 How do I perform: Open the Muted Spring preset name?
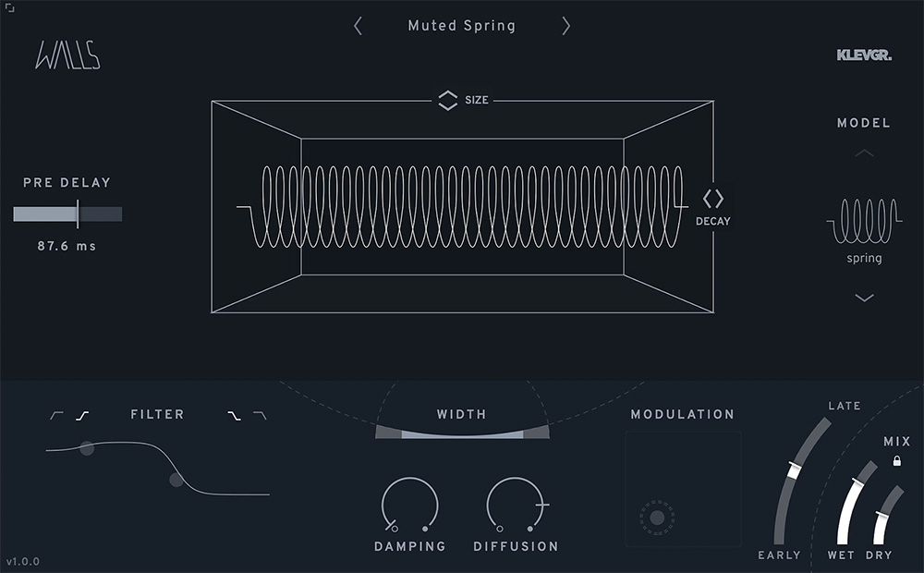(461, 26)
